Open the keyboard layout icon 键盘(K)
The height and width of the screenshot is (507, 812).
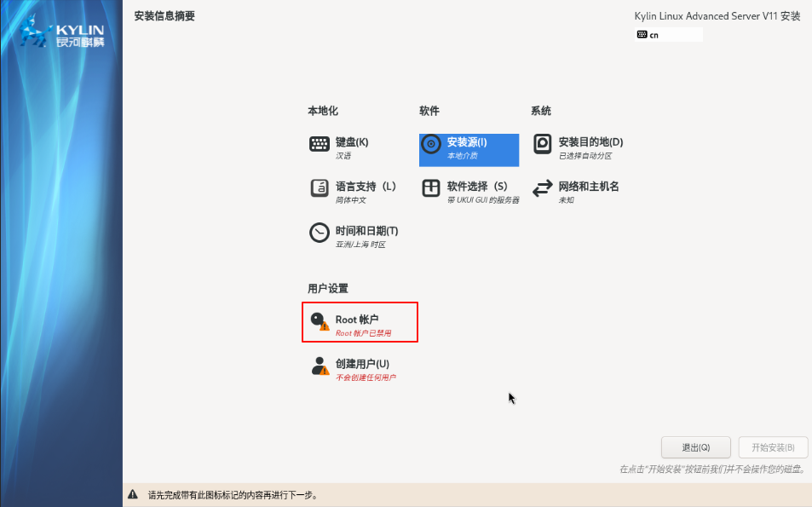319,144
